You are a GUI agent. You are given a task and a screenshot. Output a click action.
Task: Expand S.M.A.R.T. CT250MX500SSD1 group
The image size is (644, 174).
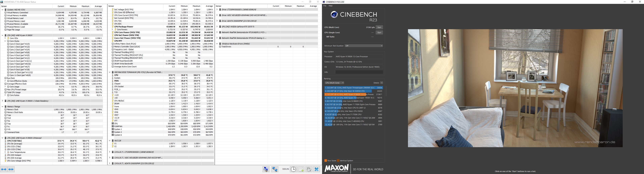coord(110,152)
